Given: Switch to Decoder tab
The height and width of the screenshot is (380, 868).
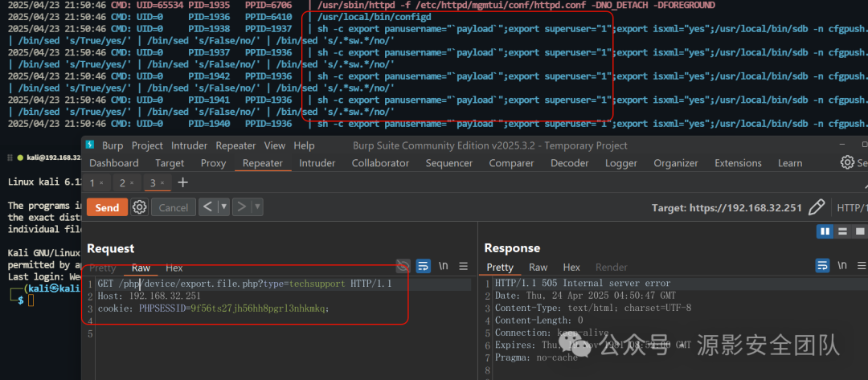Looking at the screenshot, I should [570, 163].
